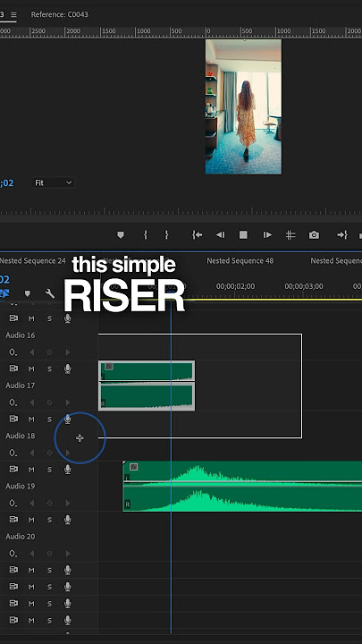The height and width of the screenshot is (644, 362).
Task: Select the Audio 20 track name
Action: click(20, 537)
